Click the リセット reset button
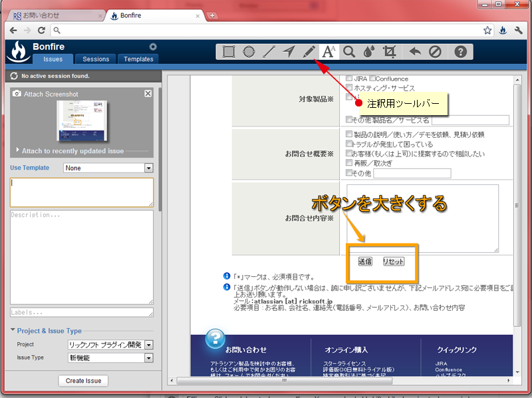The height and width of the screenshot is (398, 532). (x=394, y=261)
